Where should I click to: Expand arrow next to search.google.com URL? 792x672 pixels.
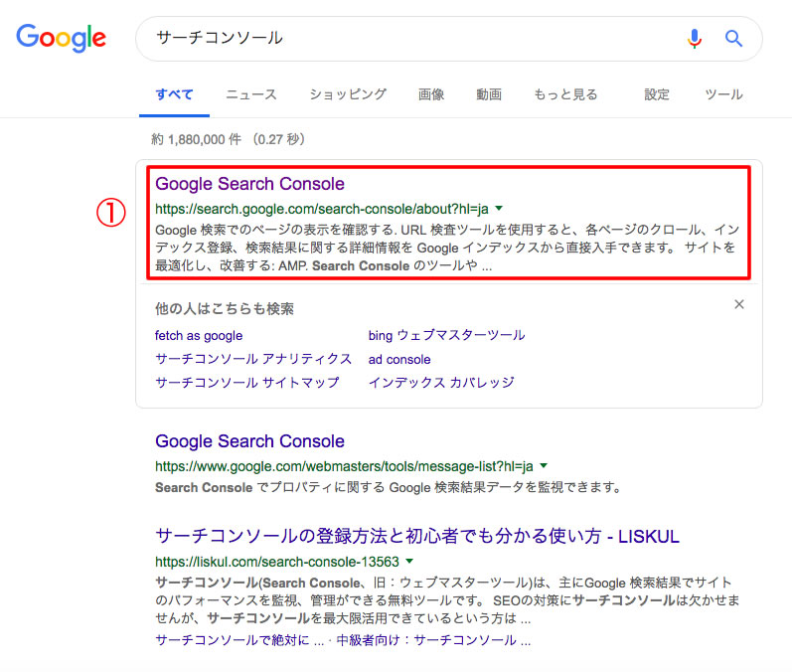click(x=499, y=209)
